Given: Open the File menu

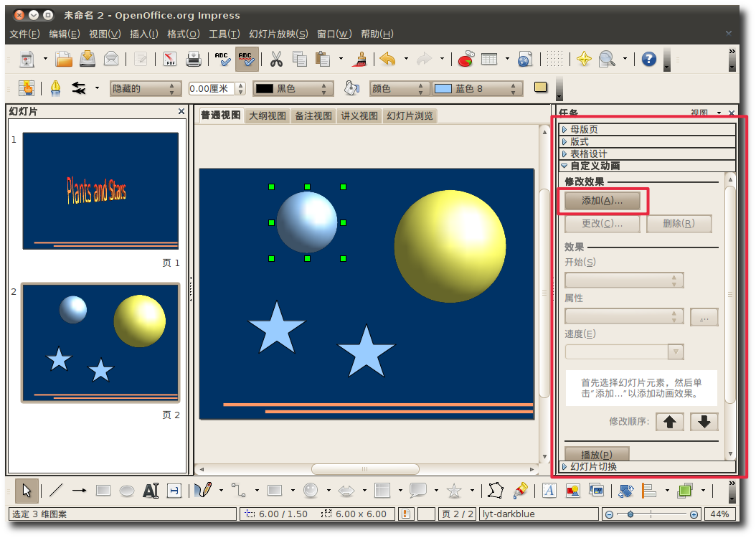Looking at the screenshot, I should pyautogui.click(x=24, y=34).
